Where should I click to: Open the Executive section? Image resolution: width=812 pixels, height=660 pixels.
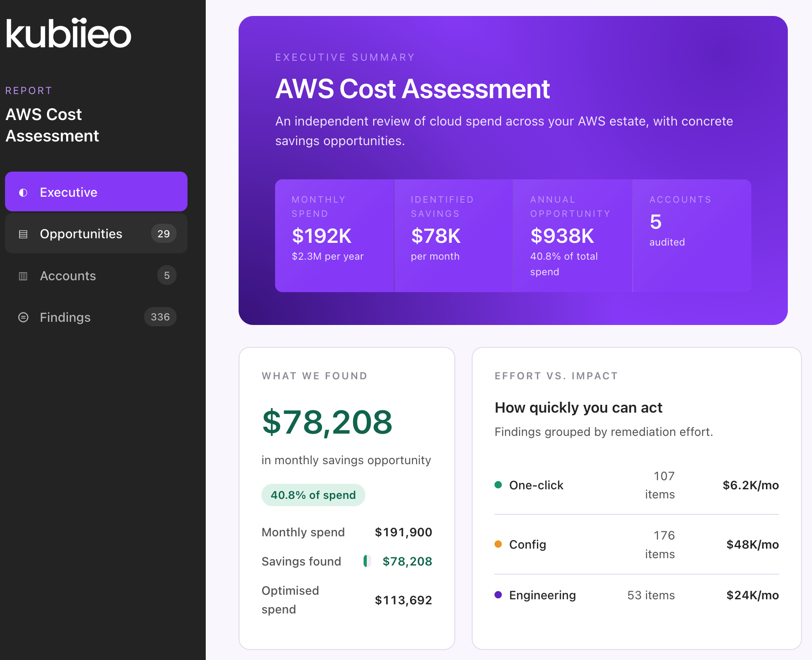pos(96,192)
